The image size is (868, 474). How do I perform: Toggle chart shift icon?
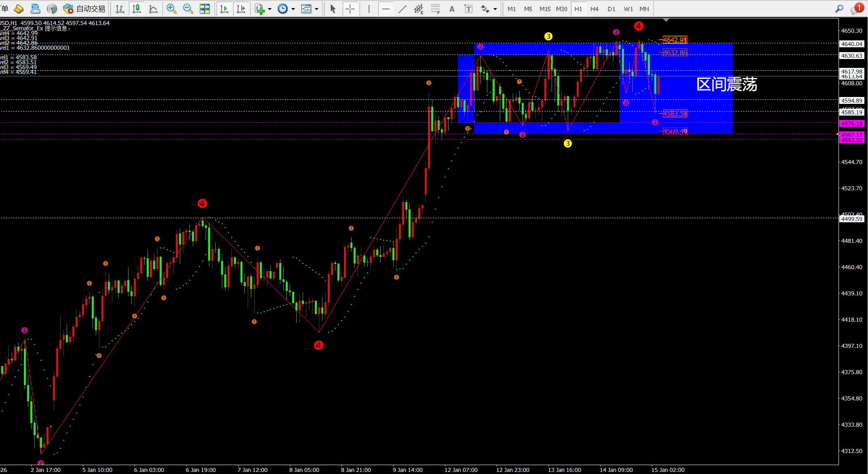tap(241, 8)
